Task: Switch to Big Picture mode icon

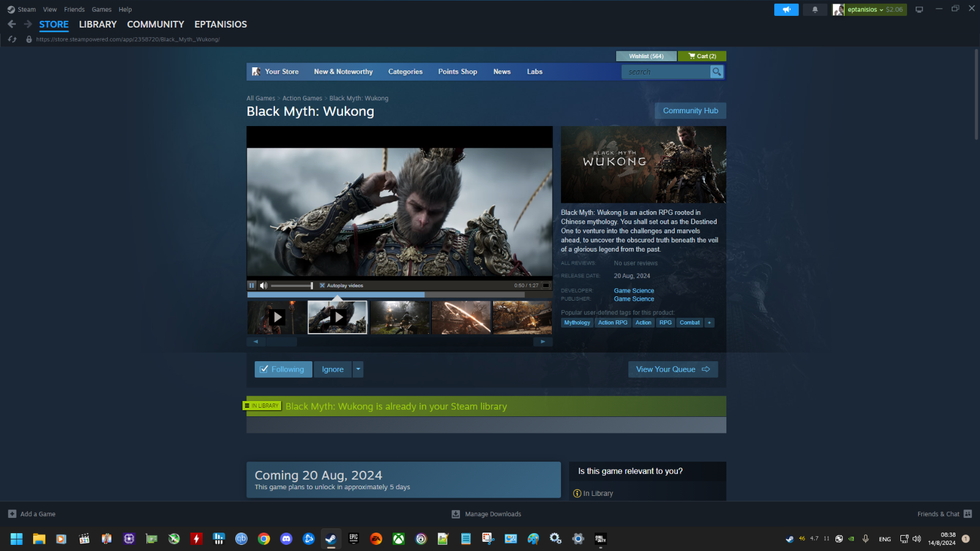Action: (919, 9)
